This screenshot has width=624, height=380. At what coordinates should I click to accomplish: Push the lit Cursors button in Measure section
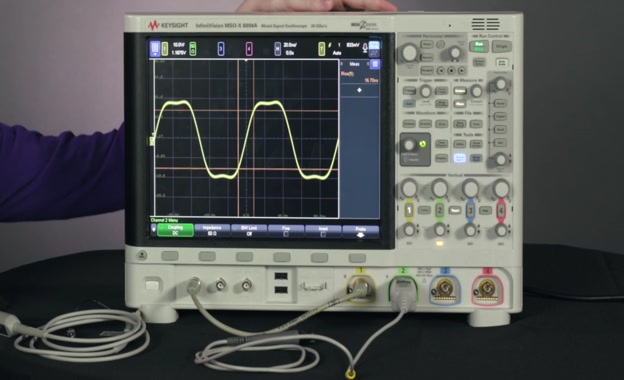point(460,91)
